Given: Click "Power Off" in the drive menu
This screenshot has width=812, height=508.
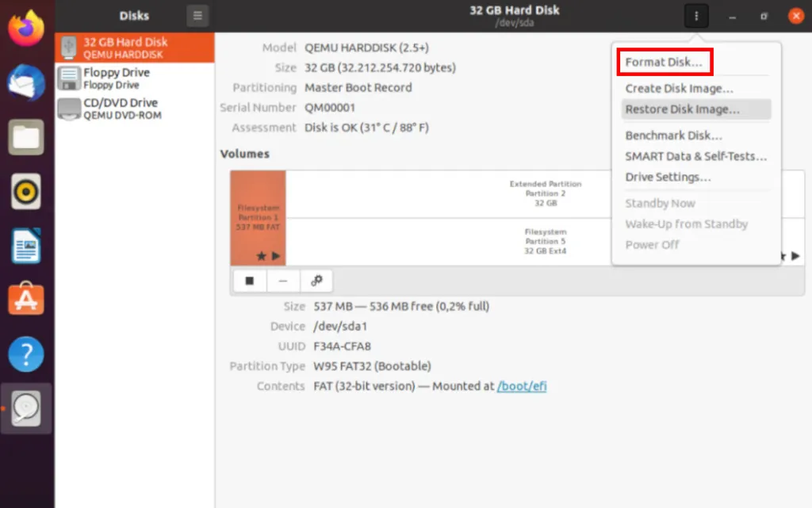Looking at the screenshot, I should pyautogui.click(x=652, y=244).
